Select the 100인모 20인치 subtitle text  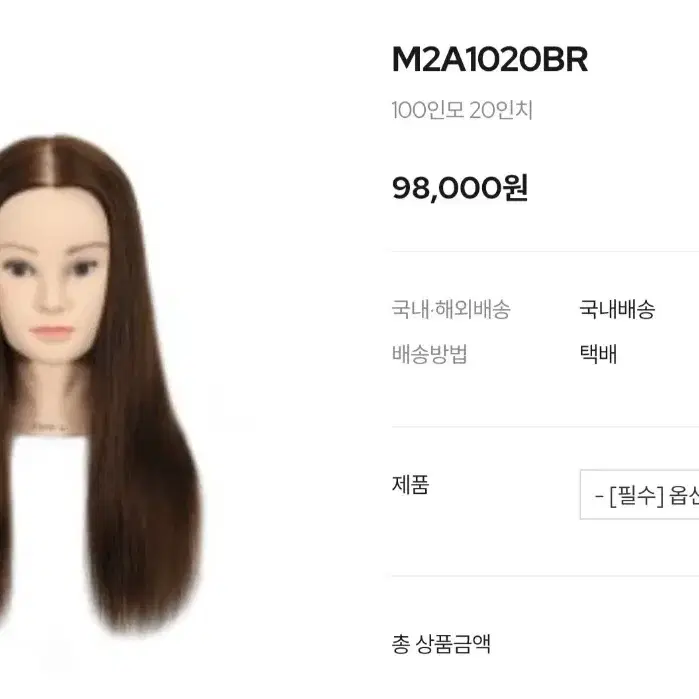(462, 110)
